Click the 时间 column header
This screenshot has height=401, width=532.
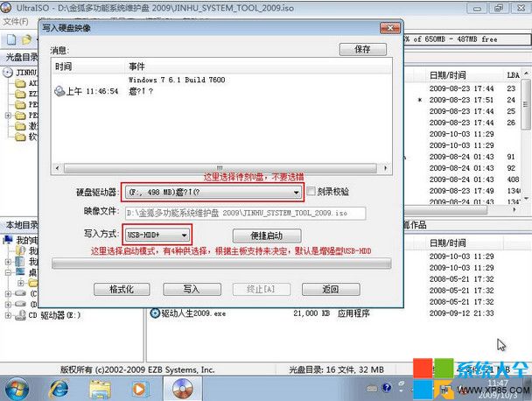(x=88, y=67)
